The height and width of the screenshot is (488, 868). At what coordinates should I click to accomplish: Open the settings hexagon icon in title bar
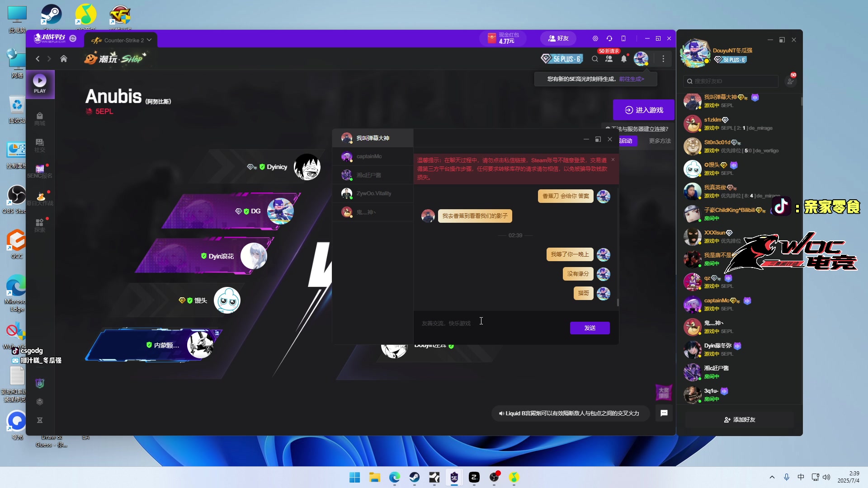point(595,38)
